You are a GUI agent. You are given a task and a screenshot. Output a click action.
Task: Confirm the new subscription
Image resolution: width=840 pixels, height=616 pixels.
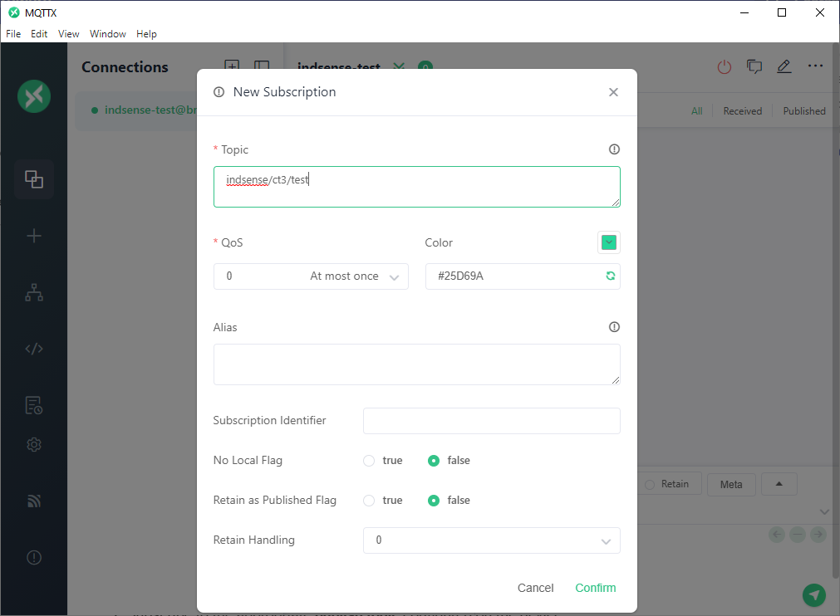(x=595, y=588)
